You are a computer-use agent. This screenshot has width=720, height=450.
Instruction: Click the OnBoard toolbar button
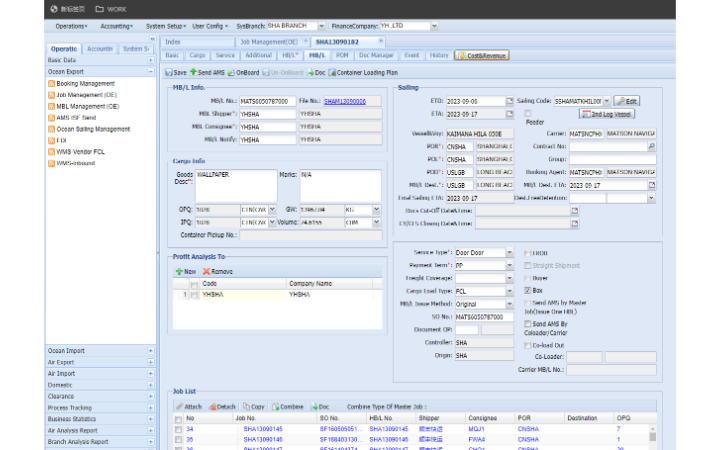point(243,73)
